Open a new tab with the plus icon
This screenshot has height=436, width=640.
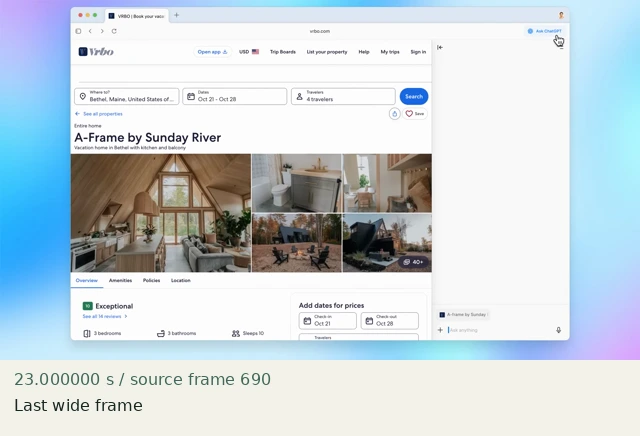[176, 15]
